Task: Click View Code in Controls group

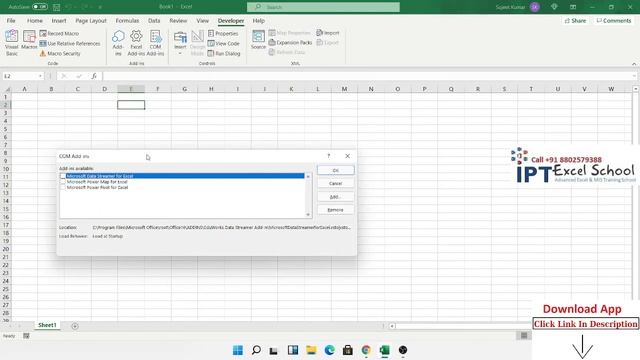Action: click(x=224, y=43)
